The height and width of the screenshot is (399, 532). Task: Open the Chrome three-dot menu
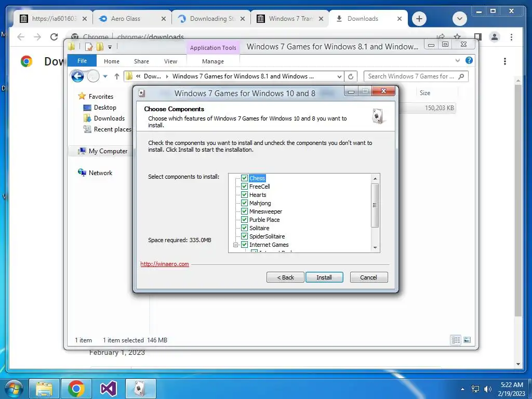pyautogui.click(x=511, y=37)
